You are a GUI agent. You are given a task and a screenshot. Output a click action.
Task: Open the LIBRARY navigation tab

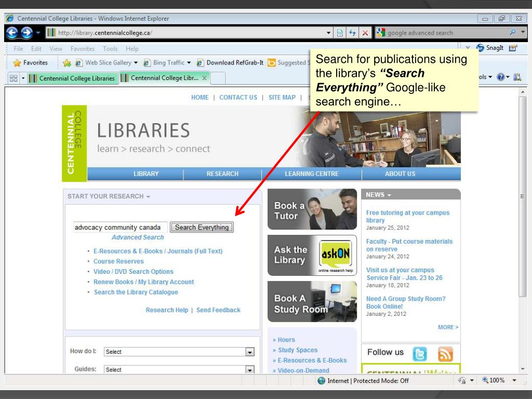[x=146, y=174]
